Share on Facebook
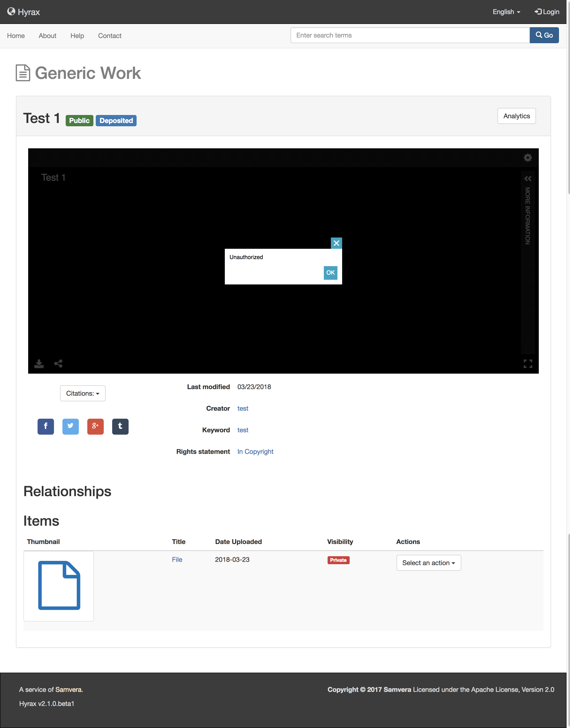 (x=46, y=427)
